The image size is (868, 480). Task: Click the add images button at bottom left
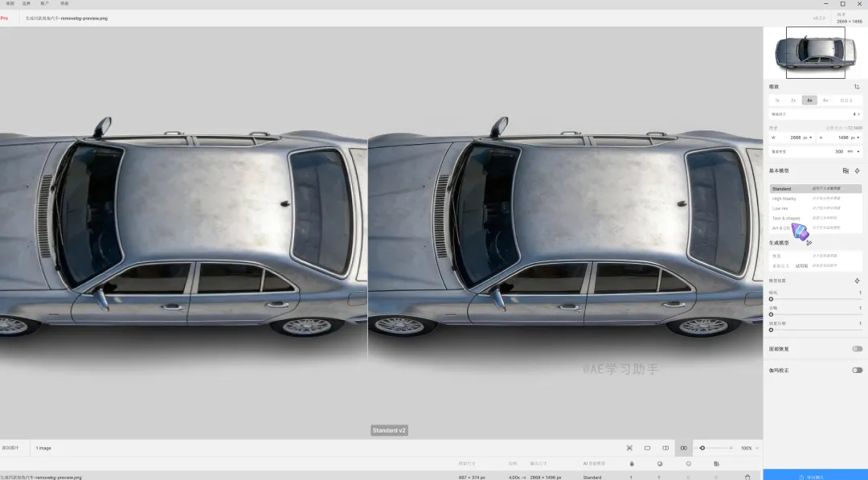10,448
